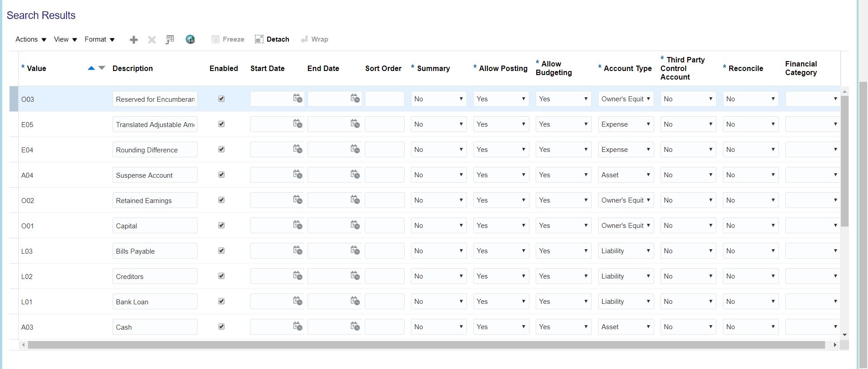Image resolution: width=868 pixels, height=369 pixels.
Task: Click the Query By Example icon
Action: click(x=170, y=40)
